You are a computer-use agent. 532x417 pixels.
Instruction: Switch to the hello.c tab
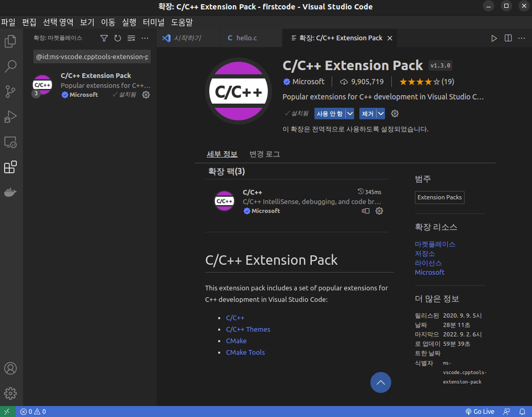point(251,38)
